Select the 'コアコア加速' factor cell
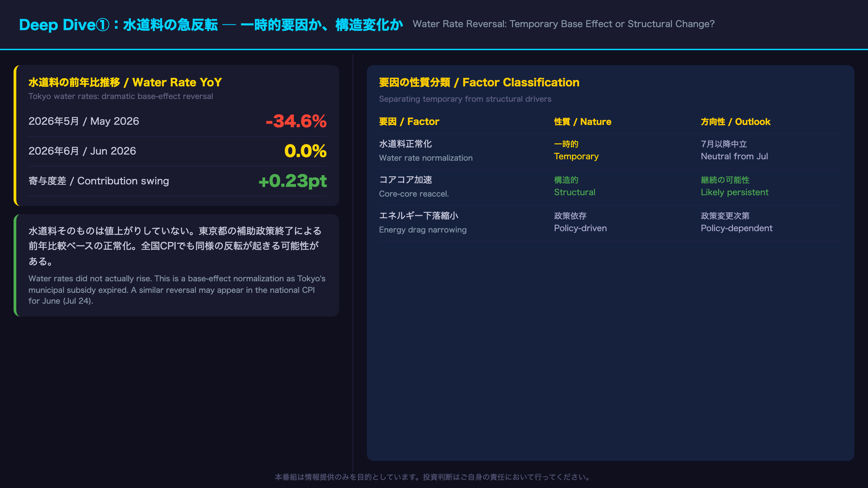The width and height of the screenshot is (868, 488). coord(406,180)
